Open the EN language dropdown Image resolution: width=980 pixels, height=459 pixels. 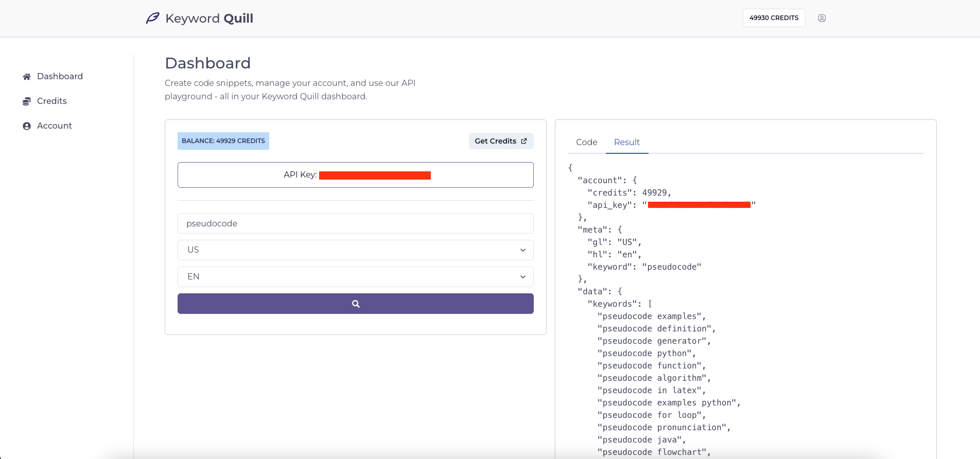pyautogui.click(x=356, y=277)
